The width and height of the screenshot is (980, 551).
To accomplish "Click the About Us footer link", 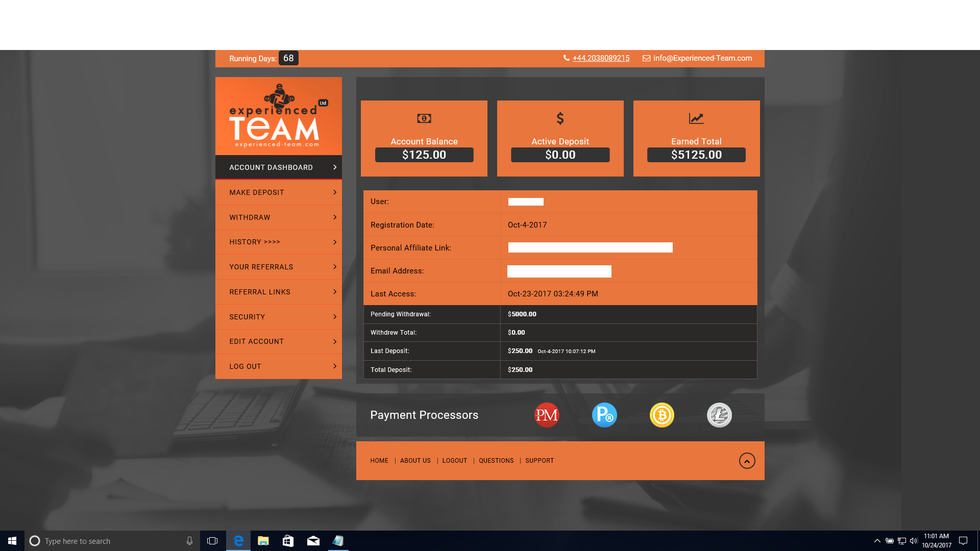I will (x=415, y=461).
